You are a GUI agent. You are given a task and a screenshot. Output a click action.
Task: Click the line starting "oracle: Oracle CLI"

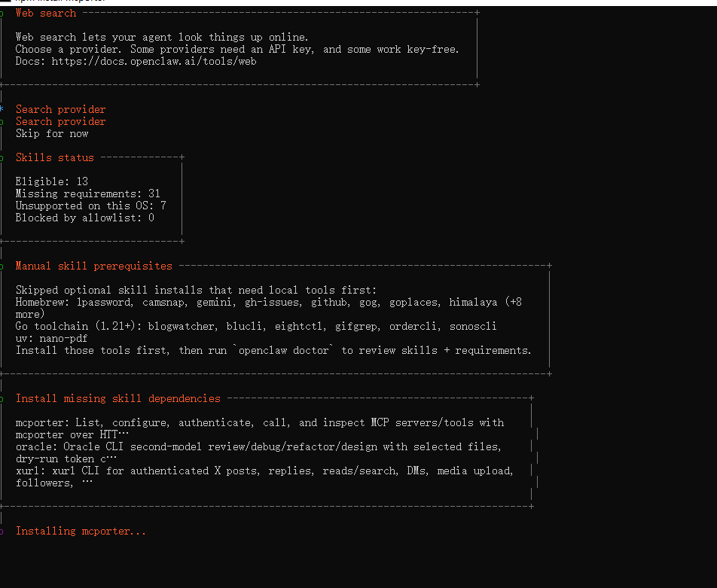[258, 446]
